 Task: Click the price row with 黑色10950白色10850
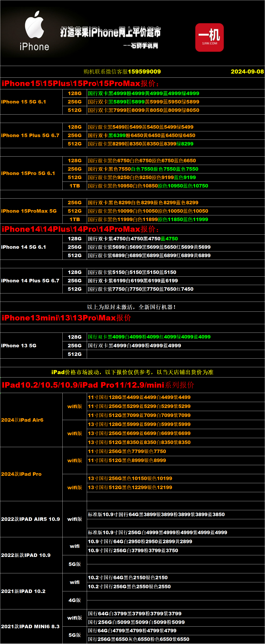(176, 186)
